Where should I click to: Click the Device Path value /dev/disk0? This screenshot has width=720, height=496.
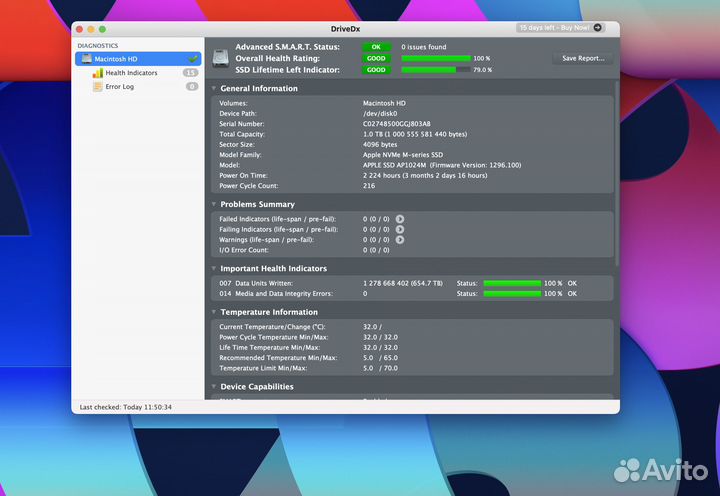pos(380,113)
